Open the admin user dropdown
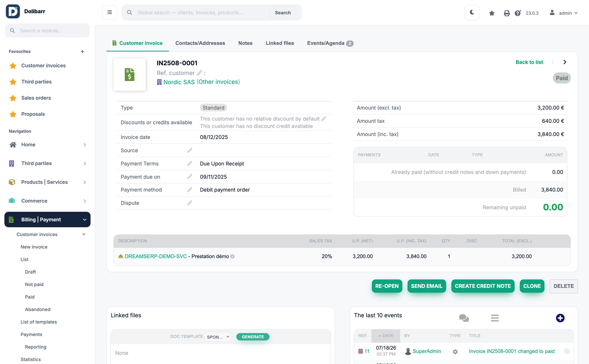The width and height of the screenshot is (589, 364). [x=564, y=13]
